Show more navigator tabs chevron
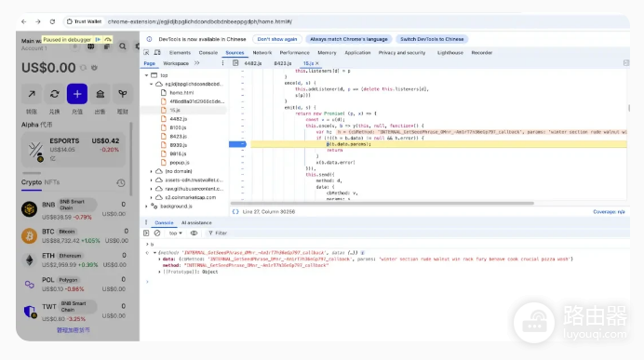Screen dimensions: 644x360 pyautogui.click(x=196, y=63)
